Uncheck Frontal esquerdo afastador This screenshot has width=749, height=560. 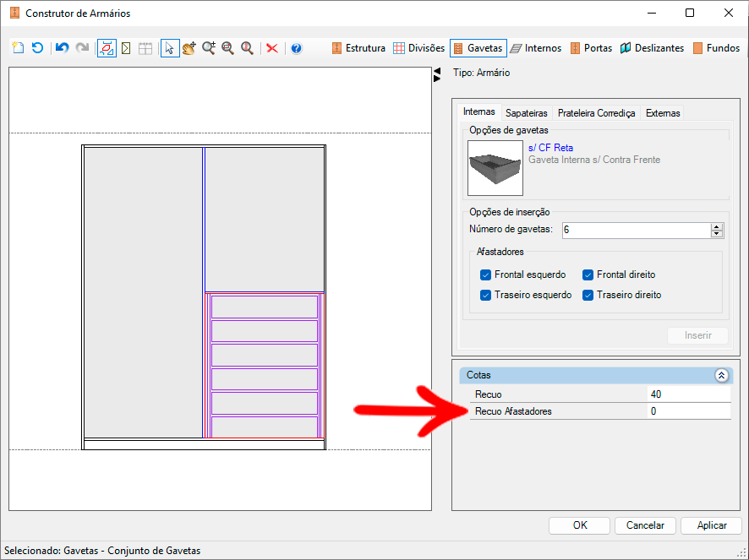click(486, 275)
